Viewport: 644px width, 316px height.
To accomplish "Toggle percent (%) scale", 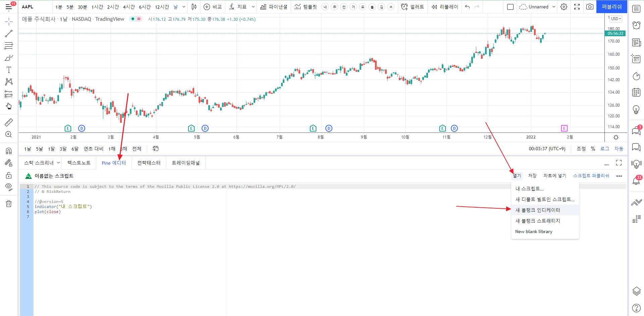I will (x=593, y=149).
